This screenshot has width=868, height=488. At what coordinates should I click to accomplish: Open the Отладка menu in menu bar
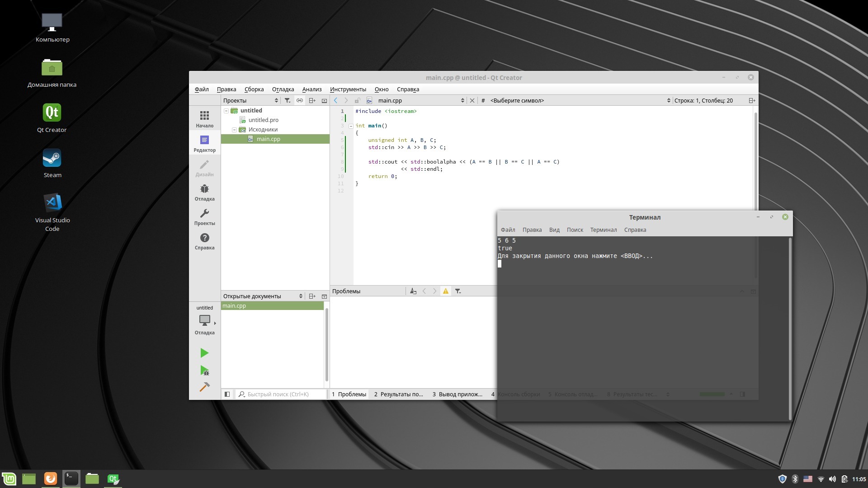click(283, 89)
